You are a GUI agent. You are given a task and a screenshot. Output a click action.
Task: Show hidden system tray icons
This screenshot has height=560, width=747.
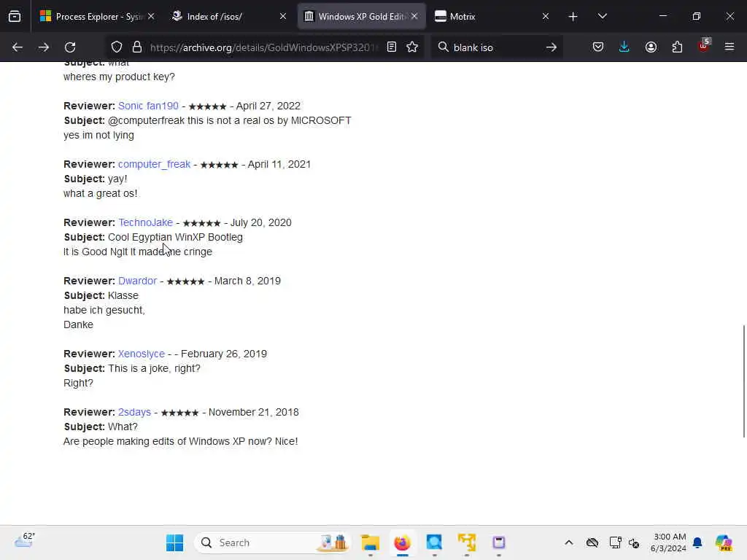pyautogui.click(x=569, y=542)
